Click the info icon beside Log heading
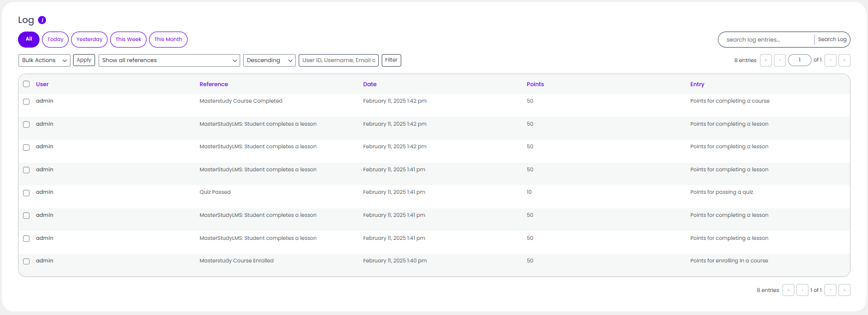Viewport: 868px width, 315px height. click(42, 20)
